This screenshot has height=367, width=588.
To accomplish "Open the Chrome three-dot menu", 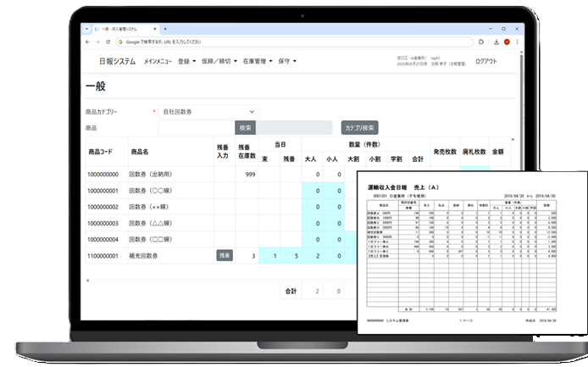I will point(517,42).
